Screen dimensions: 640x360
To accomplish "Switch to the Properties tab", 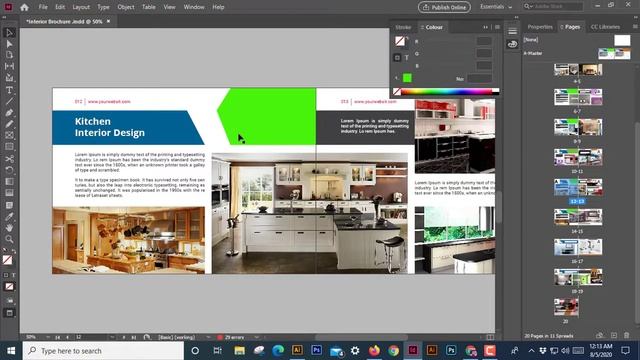I will (540, 27).
